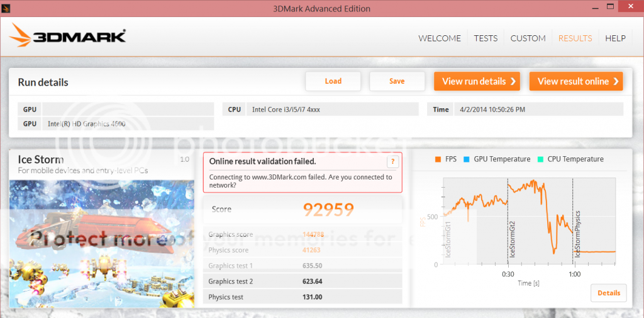The image size is (644, 318).
Task: Select the RESULTS tab
Action: click(x=575, y=38)
